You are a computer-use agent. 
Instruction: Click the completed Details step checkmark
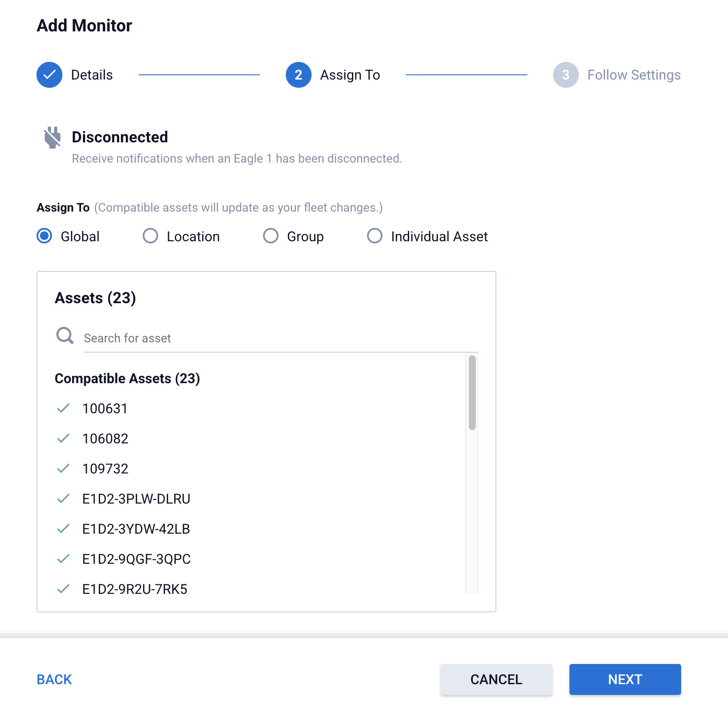click(x=49, y=75)
